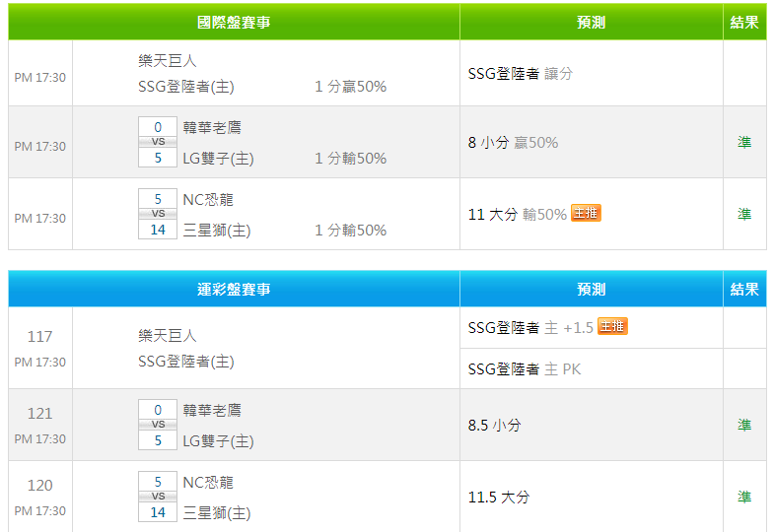Image resolution: width=774 pixels, height=532 pixels.
Task: Select the 國際盤賽事 table header
Action: [234, 22]
